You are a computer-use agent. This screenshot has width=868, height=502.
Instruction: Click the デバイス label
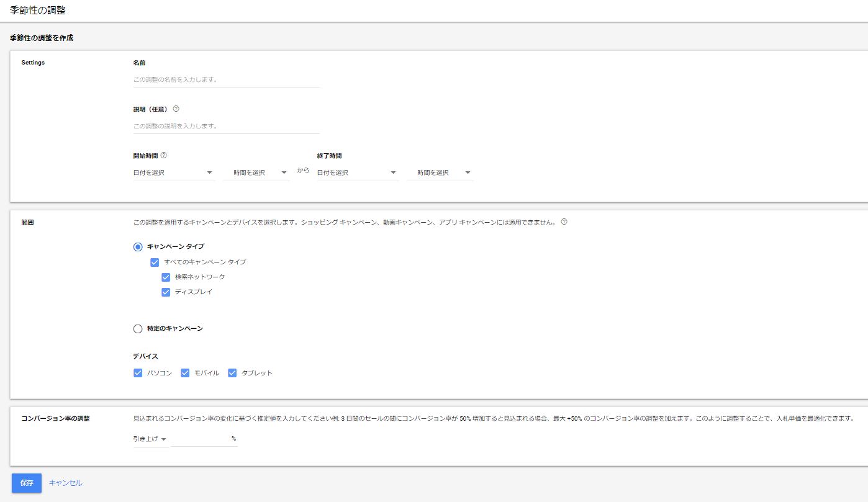[145, 356]
